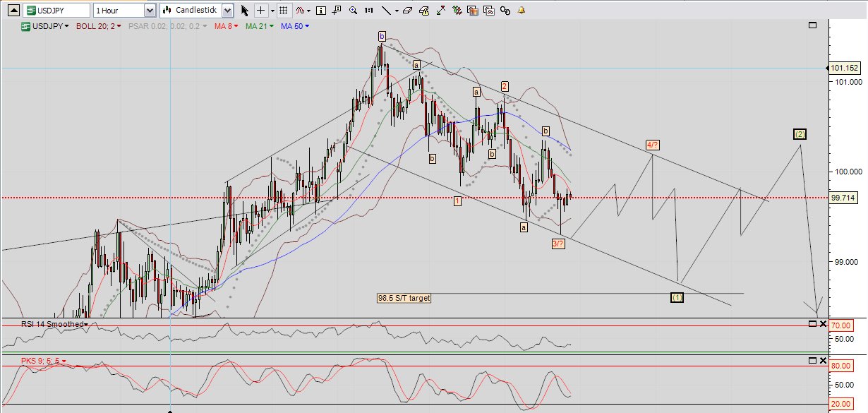Open the greyed PSAR 0.02 indicator menu

(168, 25)
